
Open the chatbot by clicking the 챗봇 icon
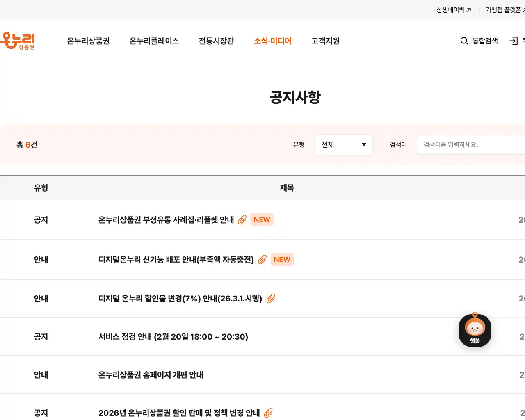point(475,330)
